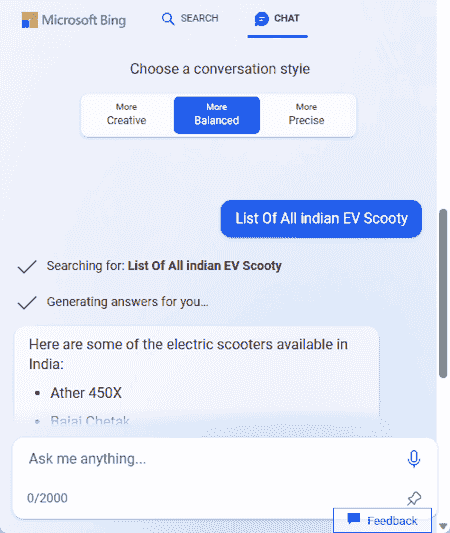This screenshot has width=450, height=533.
Task: Select More Balanced conversation style
Action: (217, 115)
